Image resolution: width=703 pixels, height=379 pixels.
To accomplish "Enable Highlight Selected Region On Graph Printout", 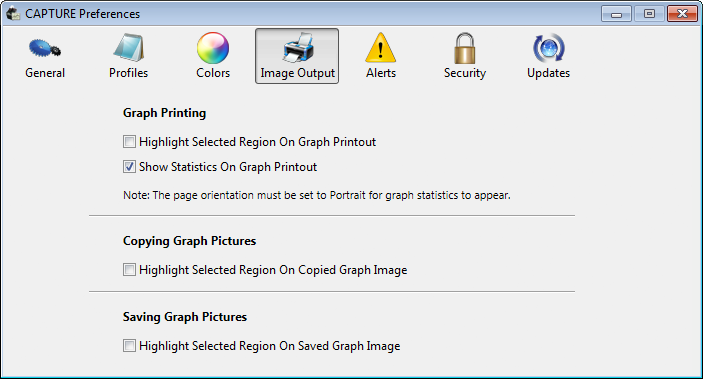I will pyautogui.click(x=129, y=142).
